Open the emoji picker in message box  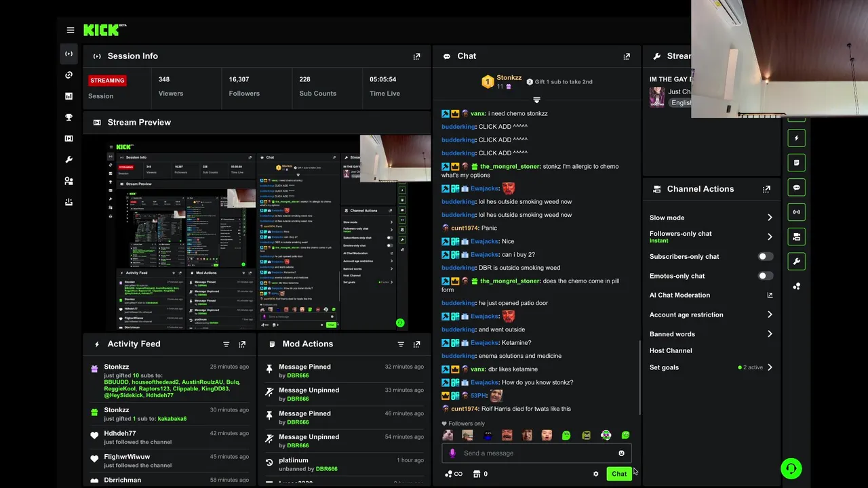(x=621, y=453)
